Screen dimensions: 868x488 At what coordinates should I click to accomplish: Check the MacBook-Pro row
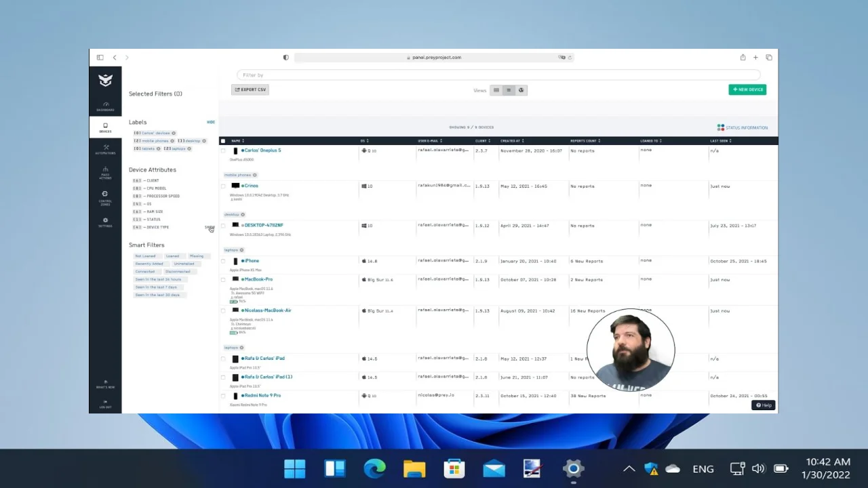[x=223, y=279]
